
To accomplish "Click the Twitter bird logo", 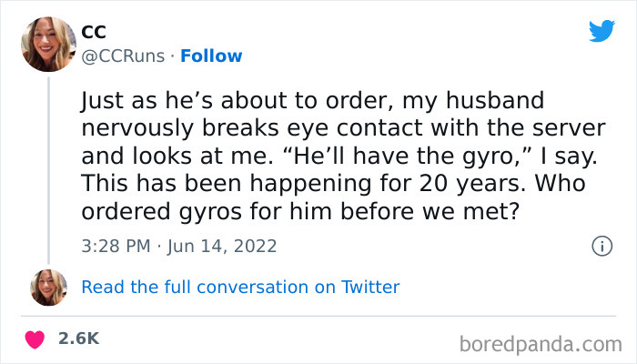I will [x=602, y=31].
